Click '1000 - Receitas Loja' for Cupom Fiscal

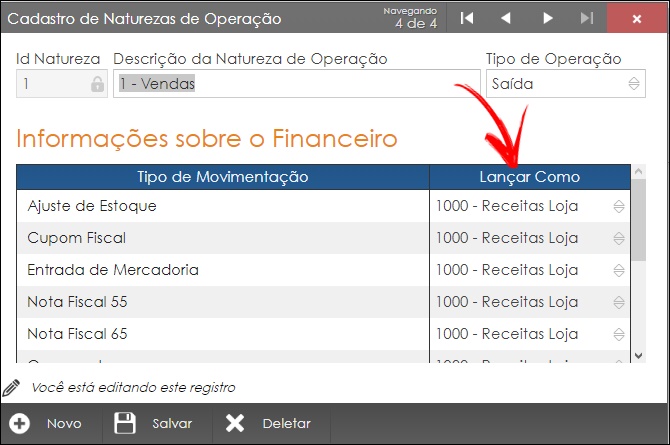[507, 238]
